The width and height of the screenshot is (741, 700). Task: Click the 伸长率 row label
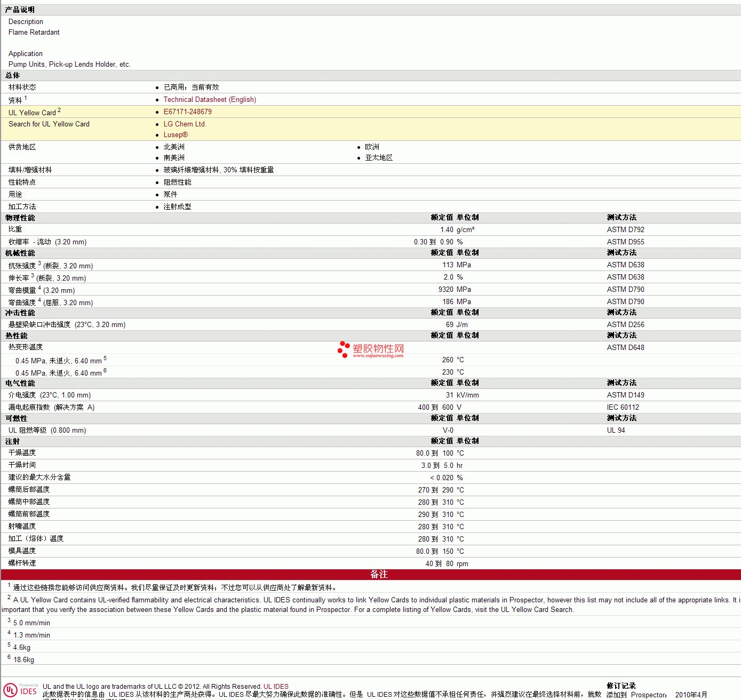pyautogui.click(x=47, y=277)
